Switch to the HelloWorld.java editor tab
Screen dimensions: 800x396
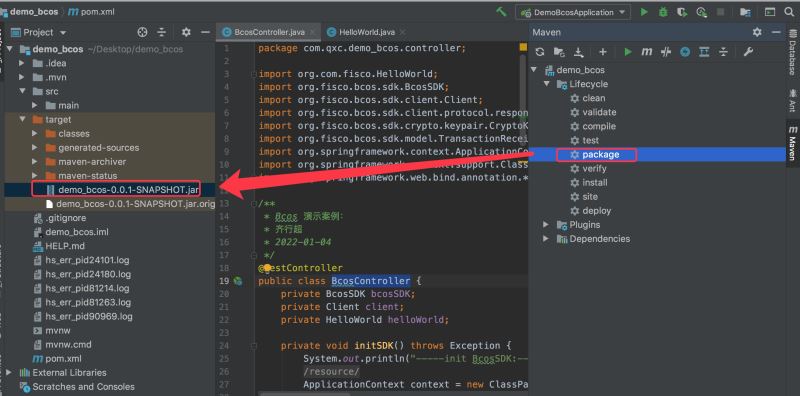[361, 32]
